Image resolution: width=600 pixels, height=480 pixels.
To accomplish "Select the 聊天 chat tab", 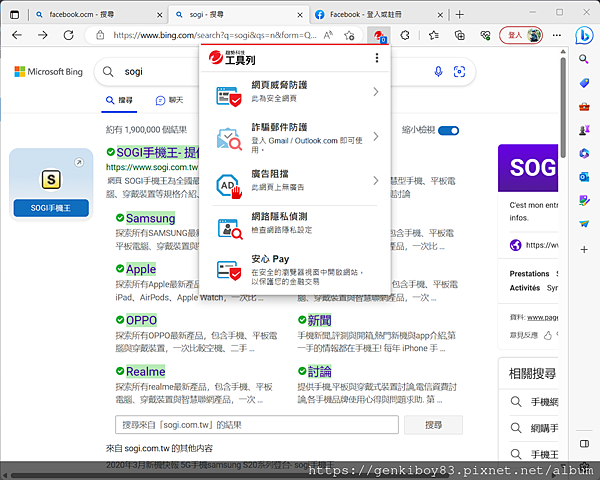I will coord(169,100).
